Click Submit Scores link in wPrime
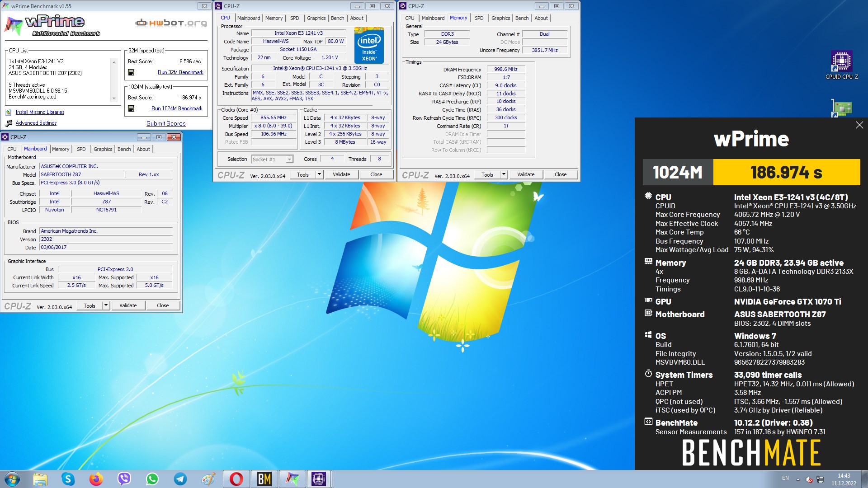 [166, 123]
